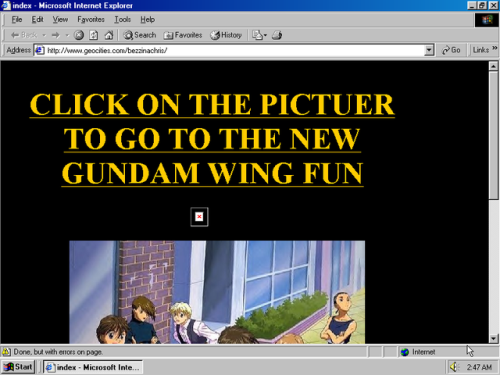Expand the address bar dropdown arrow

(x=429, y=50)
